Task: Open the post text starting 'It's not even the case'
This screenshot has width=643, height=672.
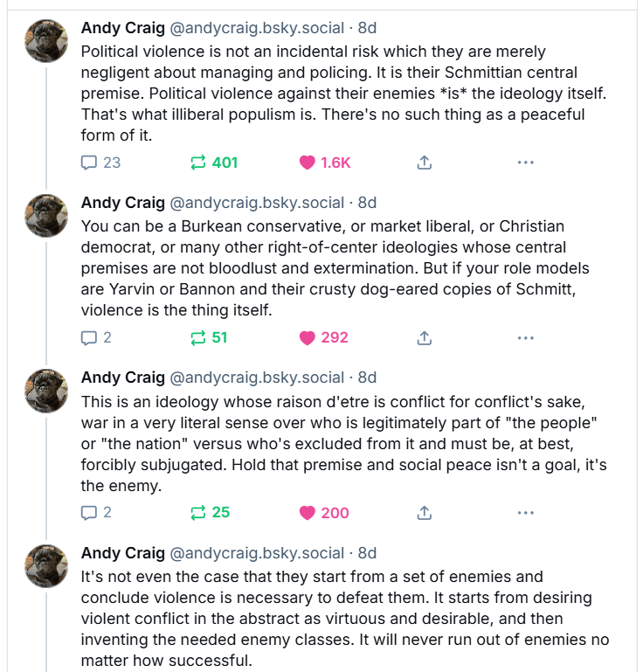Action: 345,619
